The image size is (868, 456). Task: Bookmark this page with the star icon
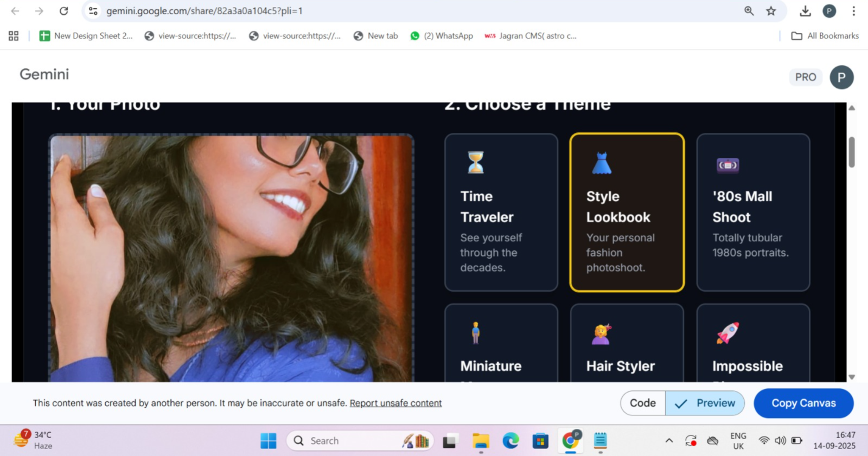click(771, 11)
